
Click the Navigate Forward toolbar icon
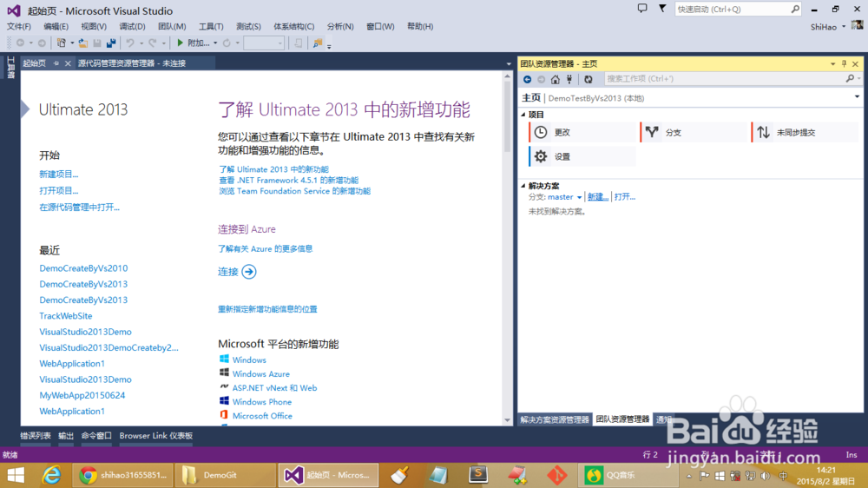click(42, 43)
